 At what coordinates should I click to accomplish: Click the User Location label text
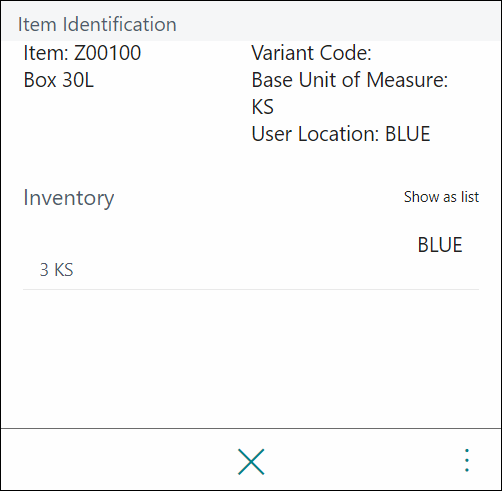315,134
